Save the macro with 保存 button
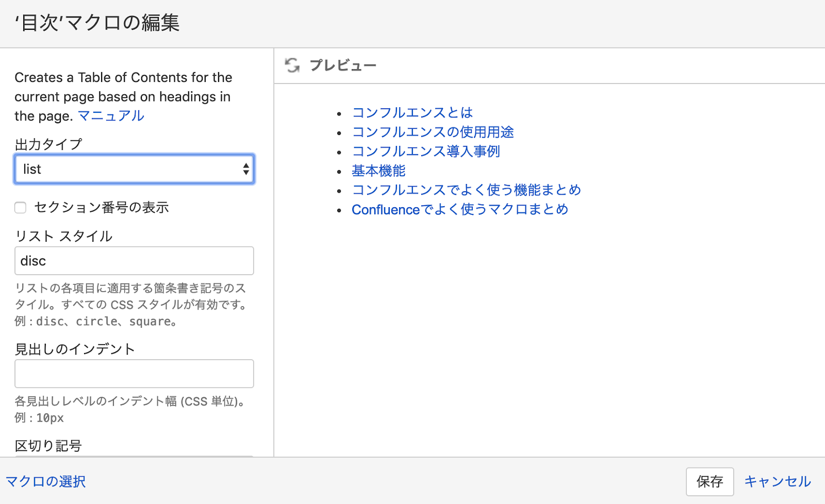Viewport: 825px width, 504px height. pos(709,482)
